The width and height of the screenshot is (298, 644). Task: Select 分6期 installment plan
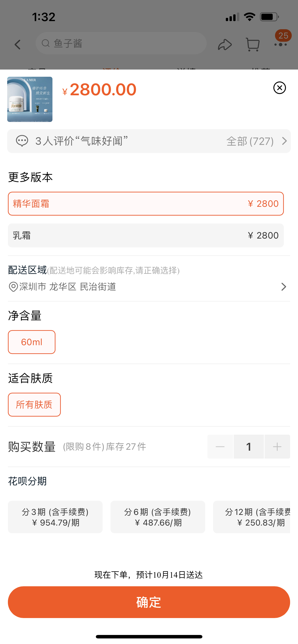(158, 517)
